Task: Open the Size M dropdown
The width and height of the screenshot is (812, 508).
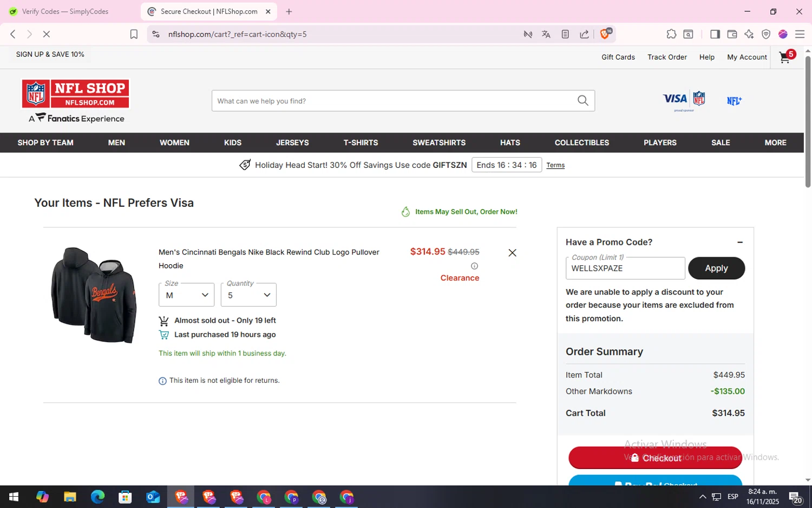Action: coord(186,295)
